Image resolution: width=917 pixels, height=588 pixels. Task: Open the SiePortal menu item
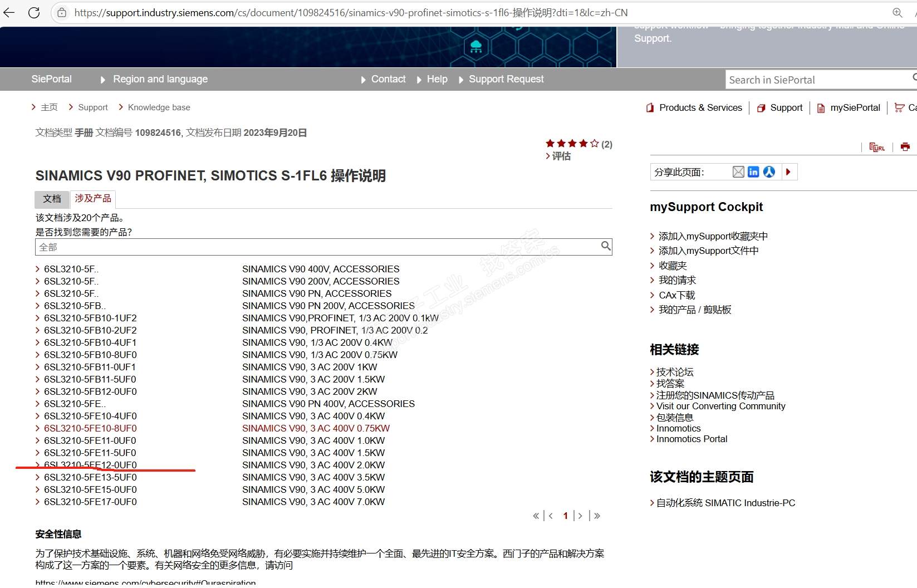[x=52, y=79]
